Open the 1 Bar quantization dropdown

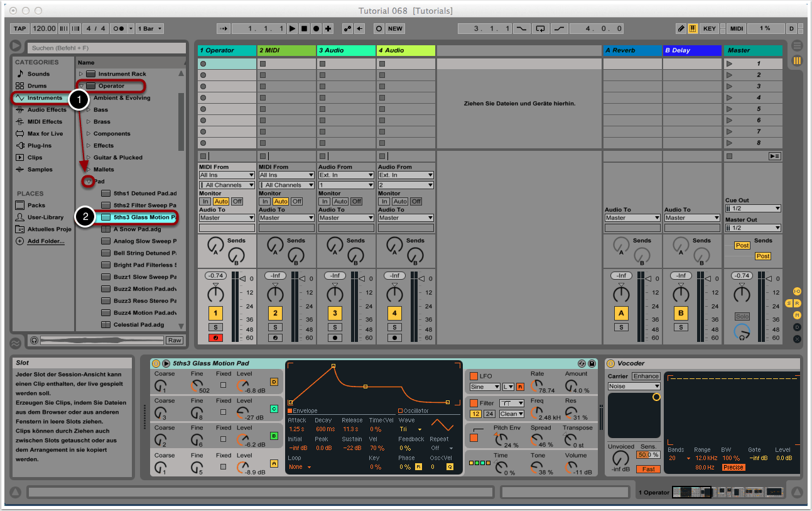tap(151, 29)
